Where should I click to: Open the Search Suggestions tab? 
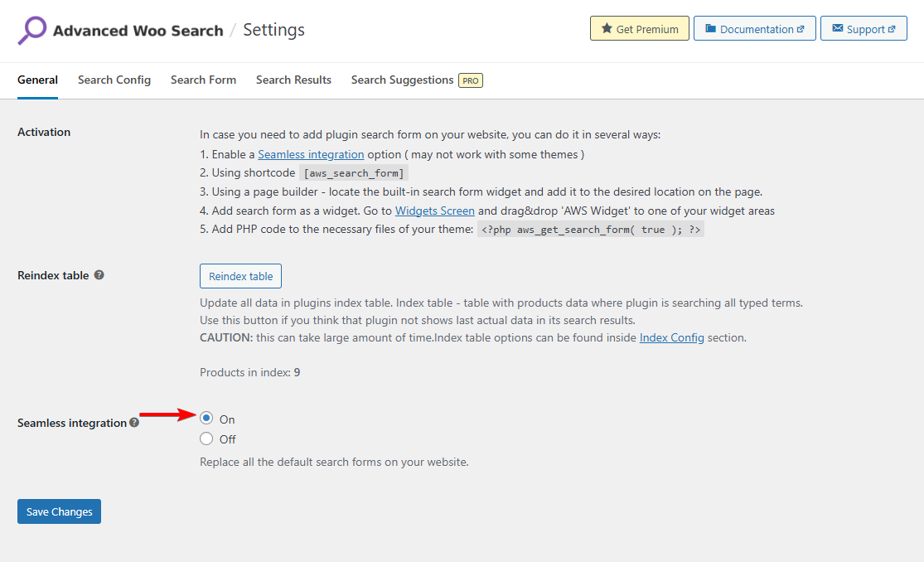coord(402,80)
